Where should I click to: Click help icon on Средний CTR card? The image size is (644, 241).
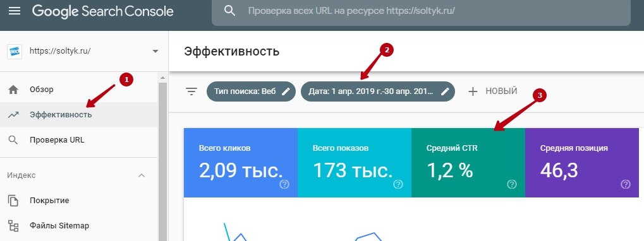tap(512, 184)
